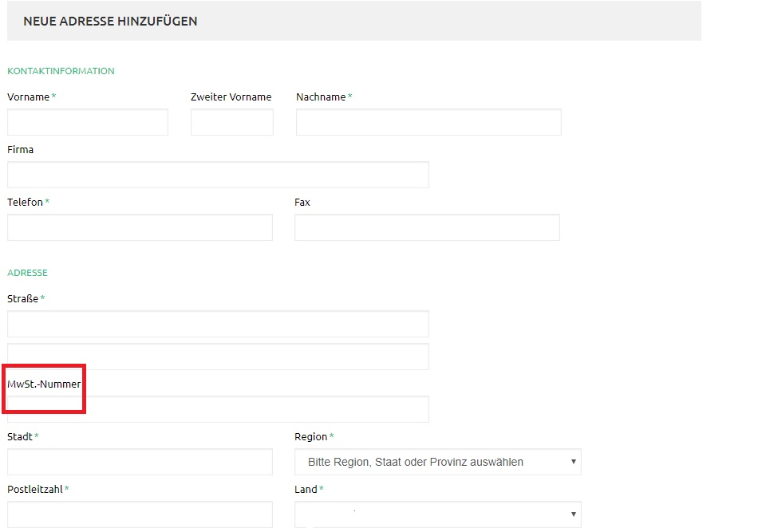This screenshot has height=532, width=766.
Task: Click the Stadt text field
Action: click(x=140, y=462)
